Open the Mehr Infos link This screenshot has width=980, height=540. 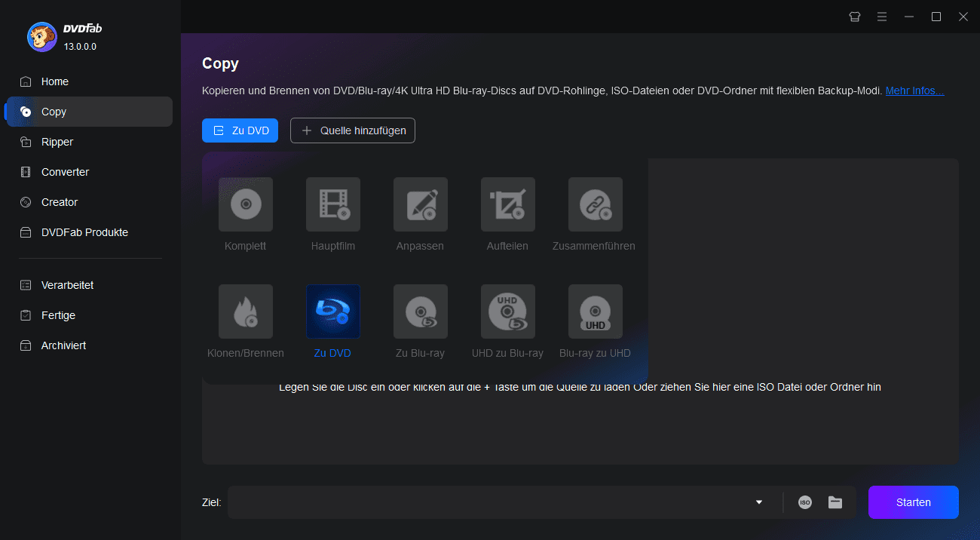pyautogui.click(x=914, y=91)
